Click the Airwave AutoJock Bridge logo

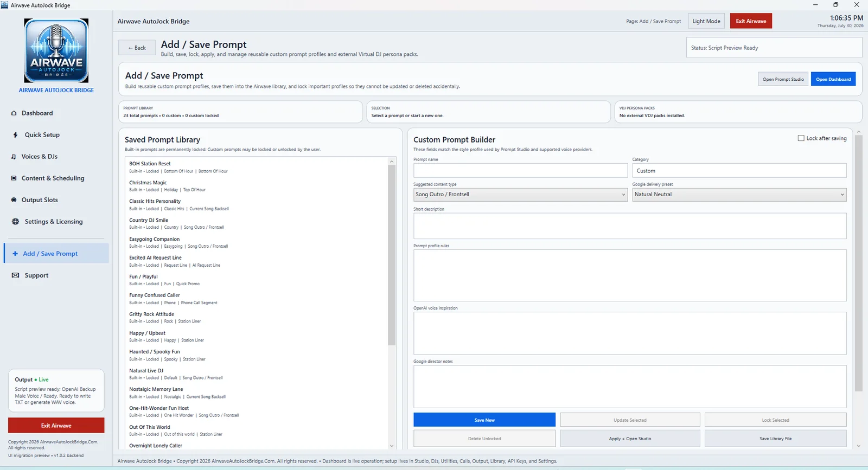pyautogui.click(x=56, y=50)
